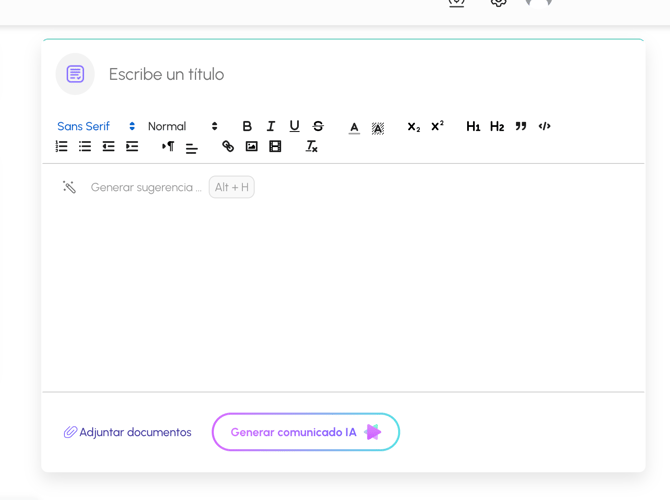Viewport: 670px width, 500px height.
Task: Insert a blockquote
Action: pos(520,126)
